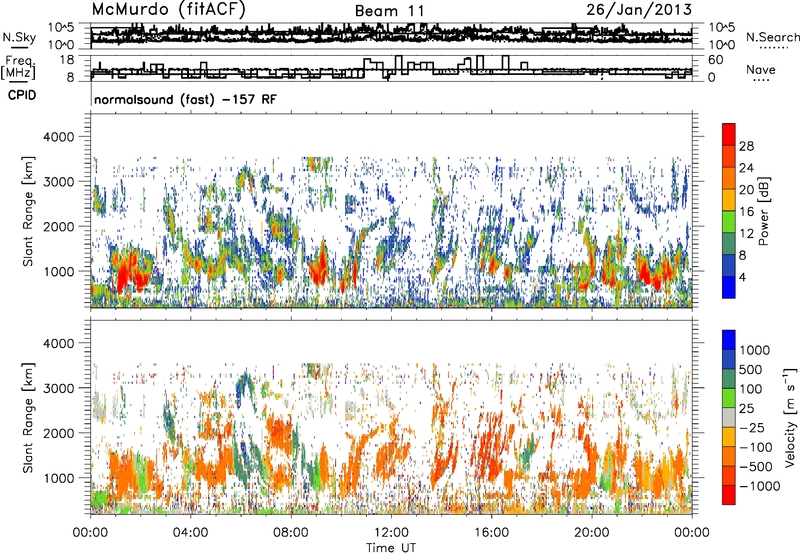Click the '08:00' time axis tick label
Viewport: 800px width, 554px height.
pos(291,533)
